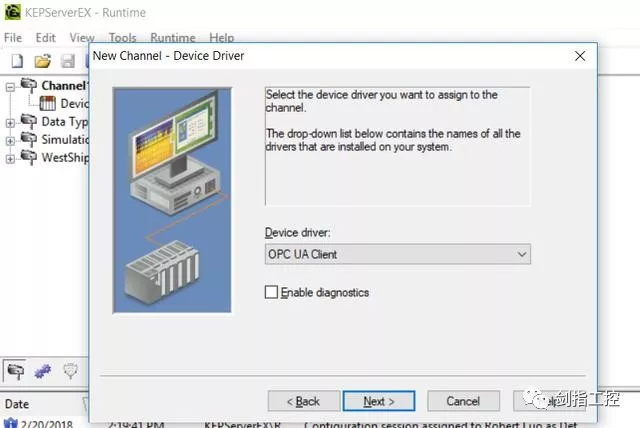Screen dimensions: 640x428
Task: Enable the diagnostics checkbox
Action: click(x=271, y=293)
